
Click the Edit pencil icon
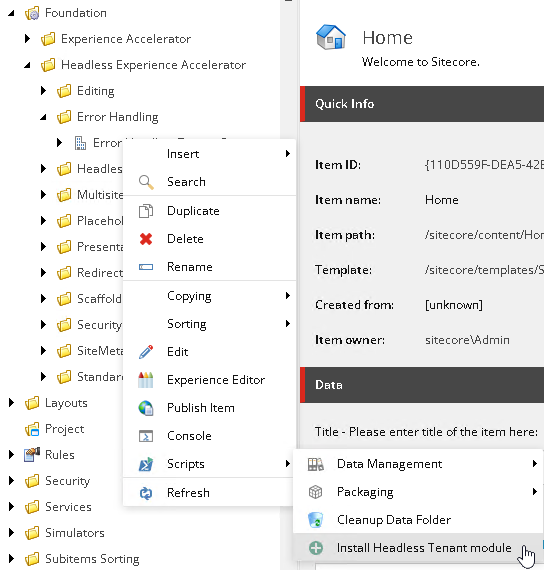[x=146, y=352]
